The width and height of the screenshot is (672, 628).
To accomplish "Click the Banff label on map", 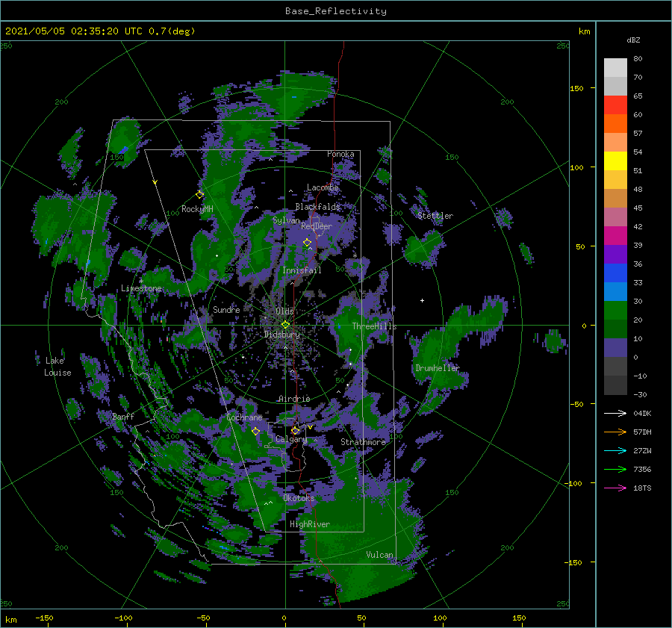I will [x=123, y=416].
